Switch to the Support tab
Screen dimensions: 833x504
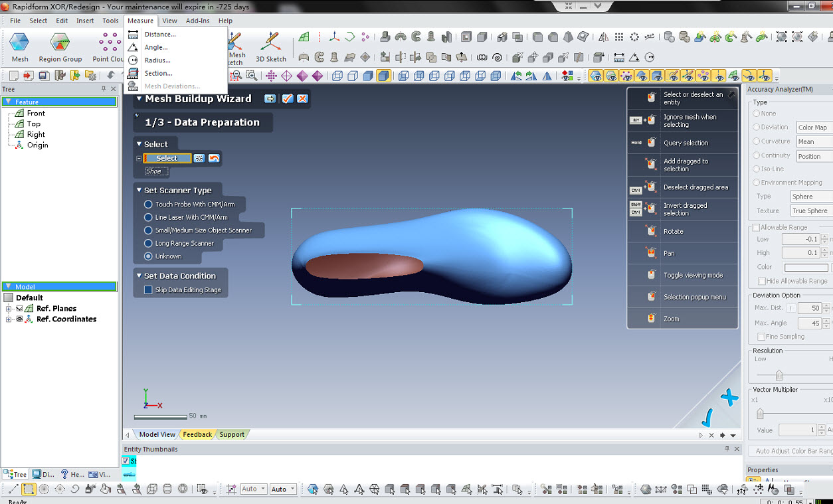232,434
